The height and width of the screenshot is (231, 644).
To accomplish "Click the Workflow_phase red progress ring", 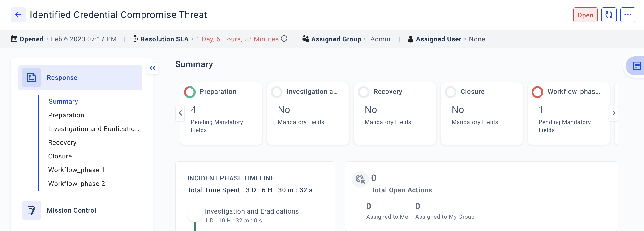I will pos(537,92).
